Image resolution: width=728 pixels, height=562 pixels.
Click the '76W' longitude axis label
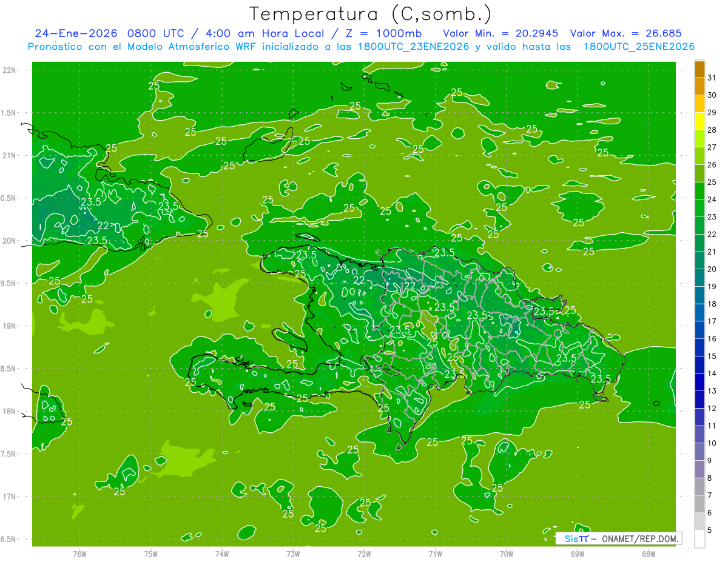pyautogui.click(x=79, y=554)
